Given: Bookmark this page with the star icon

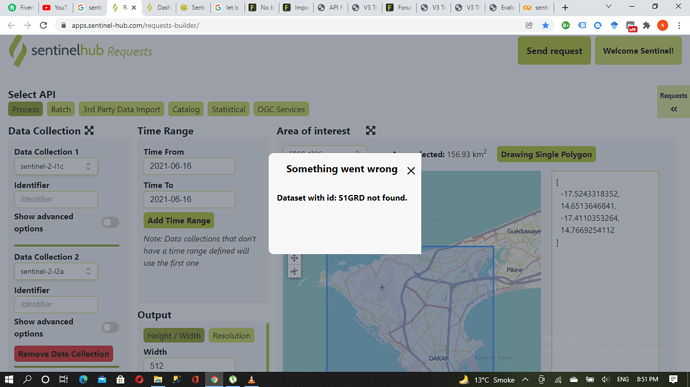Looking at the screenshot, I should 545,26.
